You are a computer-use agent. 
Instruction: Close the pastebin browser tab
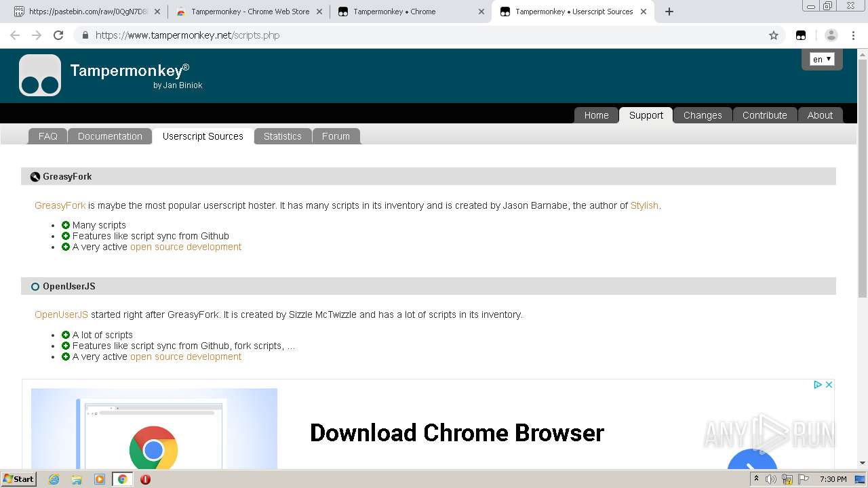coord(157,12)
